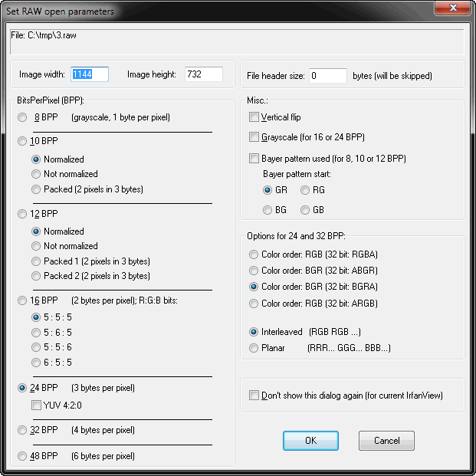Pick the 32 BPP option
476x476 pixels.
[22, 430]
